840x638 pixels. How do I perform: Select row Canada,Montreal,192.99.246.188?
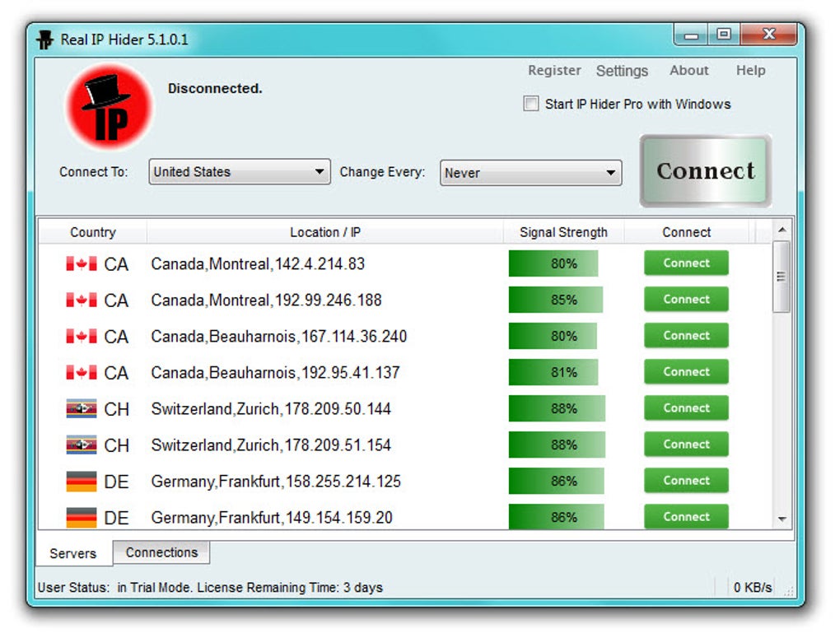tap(405, 300)
